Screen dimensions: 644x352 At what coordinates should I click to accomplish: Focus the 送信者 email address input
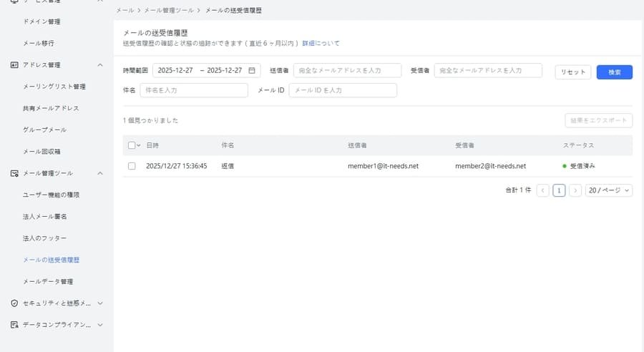coord(347,70)
